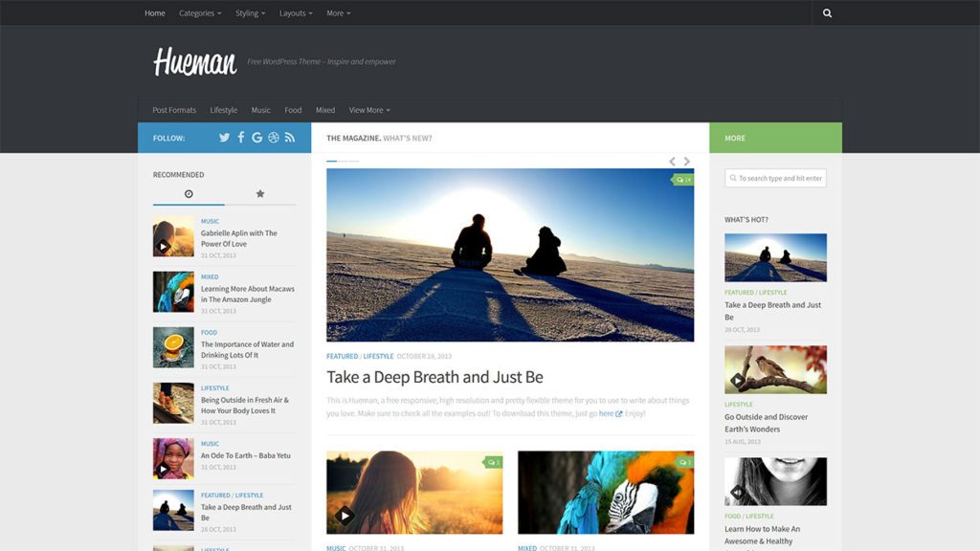Viewport: 980px width, 551px height.
Task: Open the RSS feed icon
Action: click(x=290, y=138)
